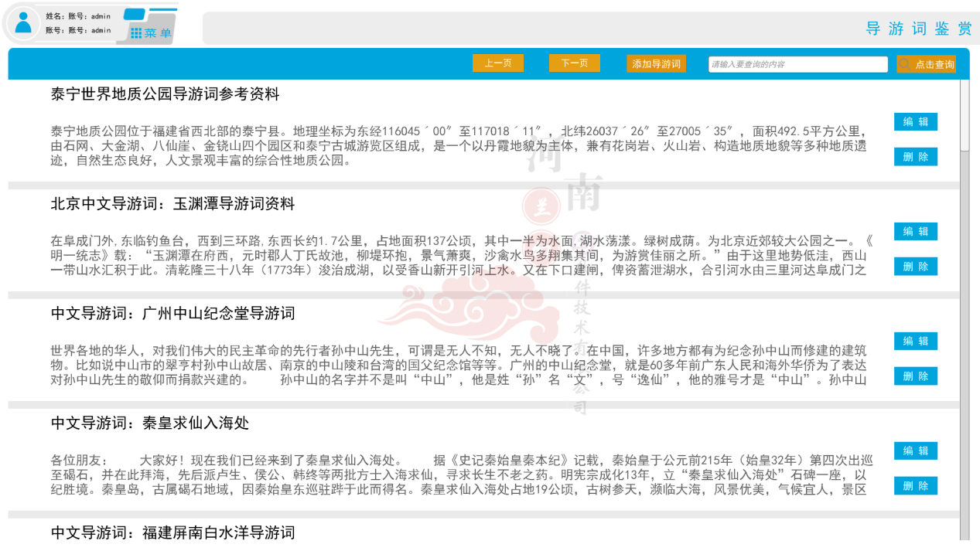The height and width of the screenshot is (551, 980).
Task: Edit the 秦皇求仙入海处 entry
Action: [915, 451]
